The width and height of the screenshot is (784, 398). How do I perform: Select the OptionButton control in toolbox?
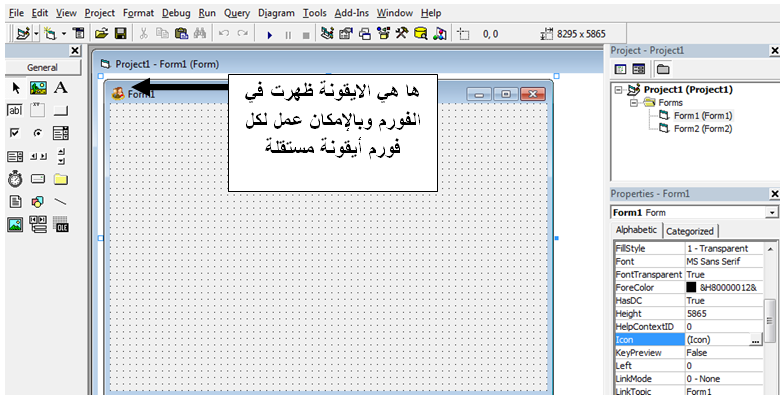[38, 133]
